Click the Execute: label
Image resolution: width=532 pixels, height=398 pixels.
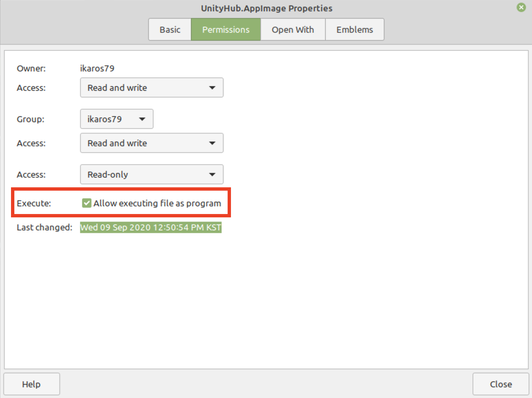(x=34, y=203)
